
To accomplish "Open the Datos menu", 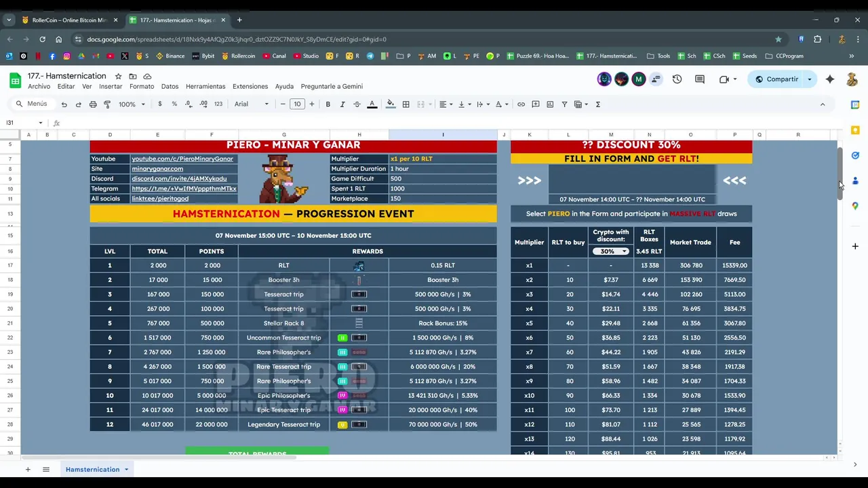I will coord(170,87).
